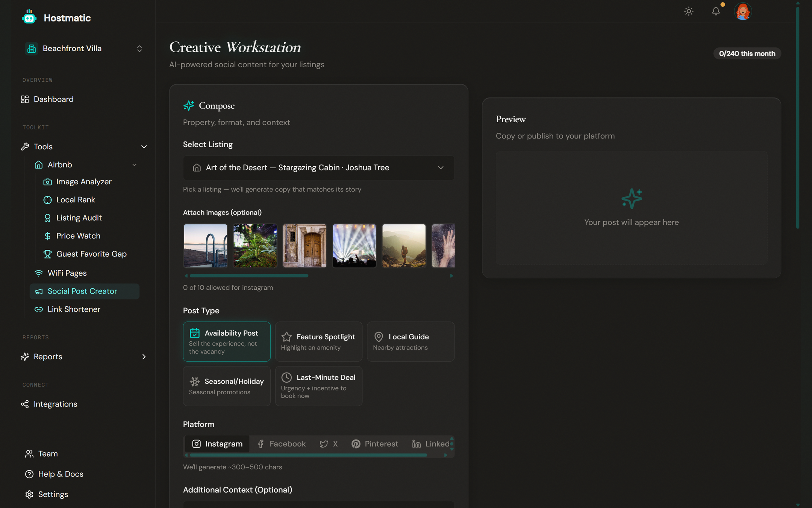Switch platform to Facebook

[282, 444]
